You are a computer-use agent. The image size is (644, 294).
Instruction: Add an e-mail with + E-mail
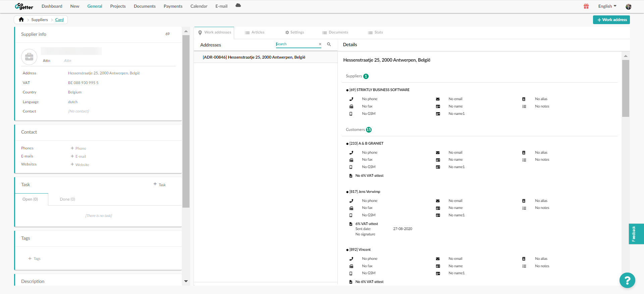coord(78,156)
